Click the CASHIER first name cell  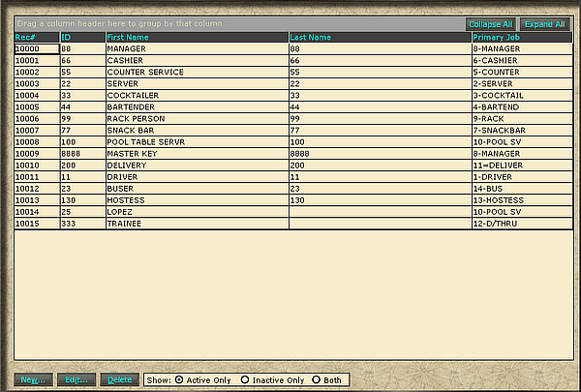click(x=198, y=60)
